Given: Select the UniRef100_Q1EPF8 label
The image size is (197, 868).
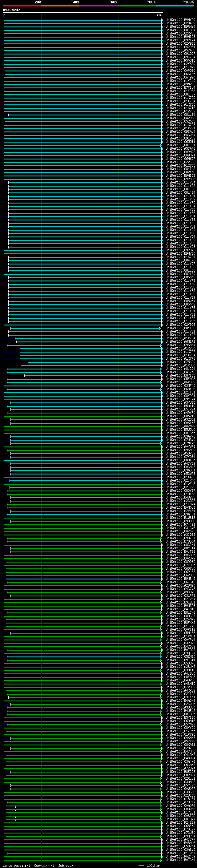Looking at the screenshot, I should (180, 91).
